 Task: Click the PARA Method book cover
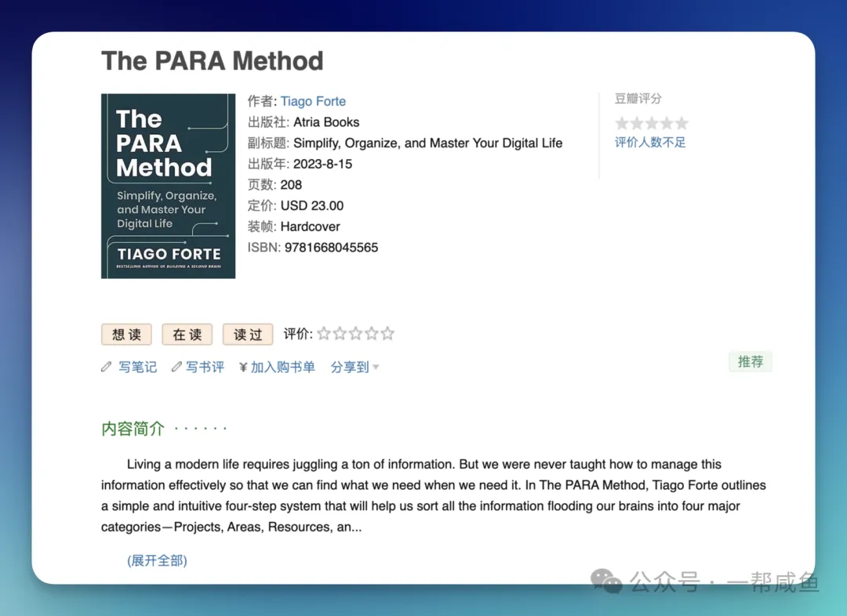[168, 187]
